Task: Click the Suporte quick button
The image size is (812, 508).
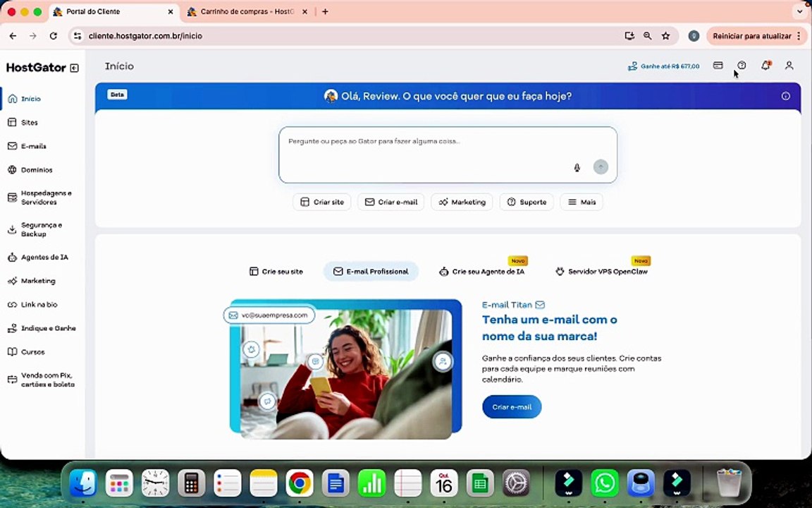Action: pyautogui.click(x=527, y=202)
